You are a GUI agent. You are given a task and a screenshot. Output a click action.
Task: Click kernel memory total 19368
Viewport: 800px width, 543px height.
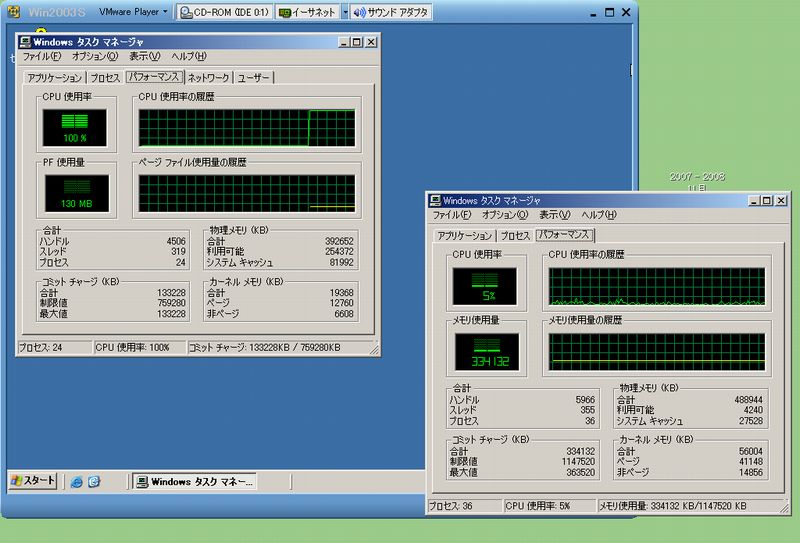pos(342,293)
